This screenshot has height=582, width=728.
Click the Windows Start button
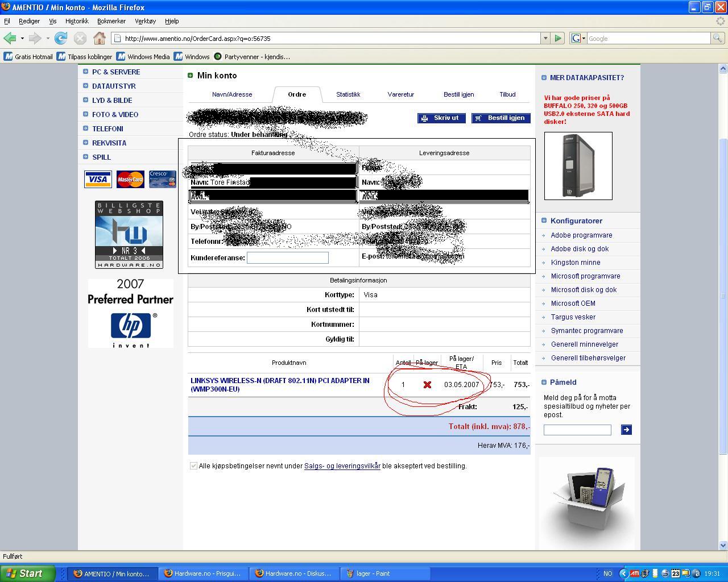pos(28,573)
